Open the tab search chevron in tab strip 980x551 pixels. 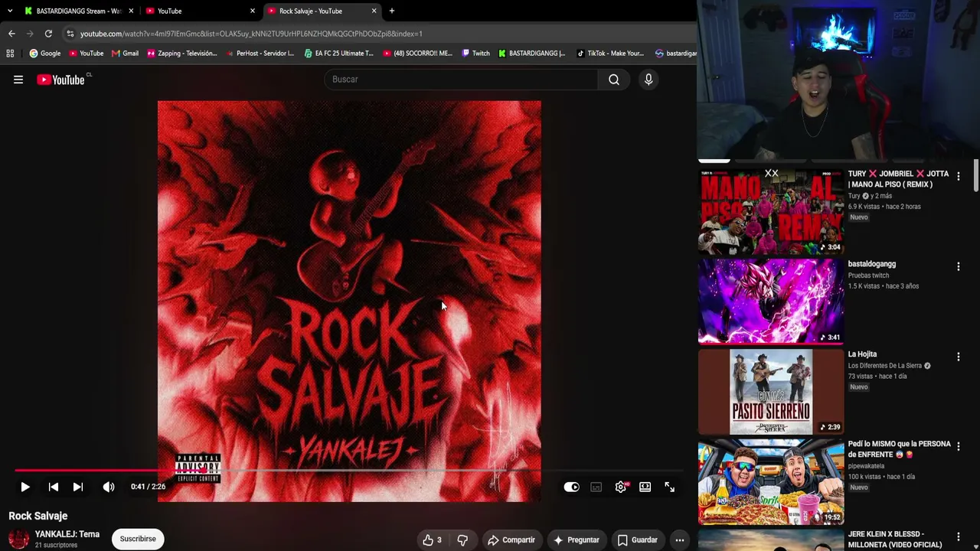pos(9,11)
